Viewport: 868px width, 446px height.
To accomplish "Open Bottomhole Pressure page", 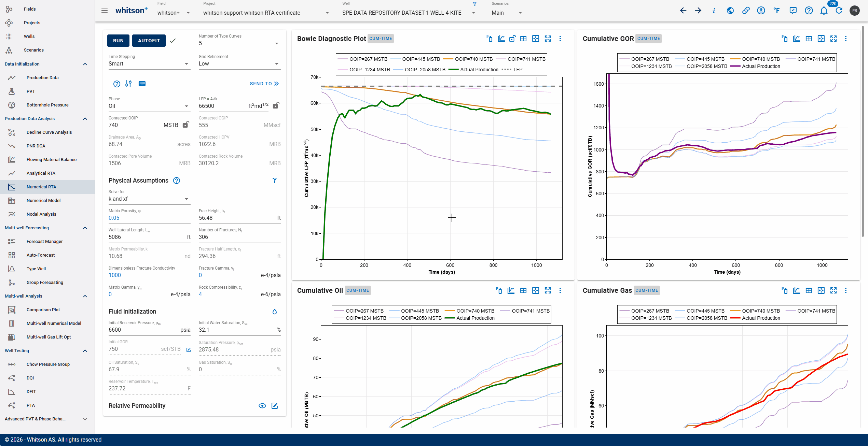I will [47, 105].
